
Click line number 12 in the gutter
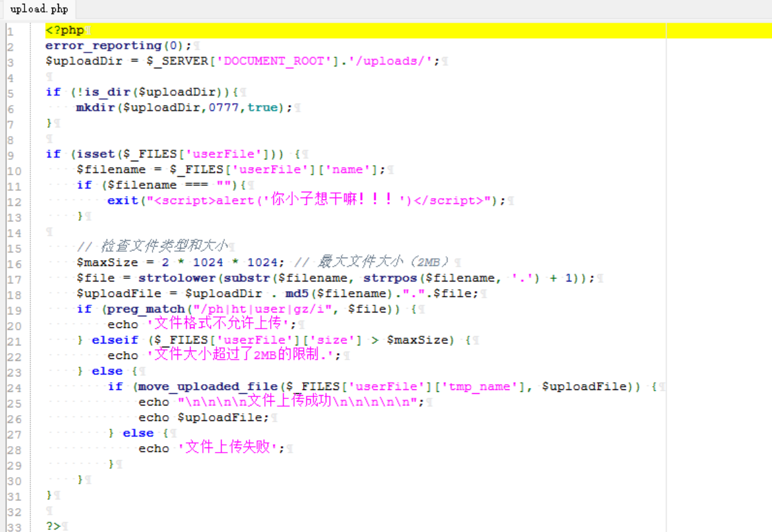[14, 201]
